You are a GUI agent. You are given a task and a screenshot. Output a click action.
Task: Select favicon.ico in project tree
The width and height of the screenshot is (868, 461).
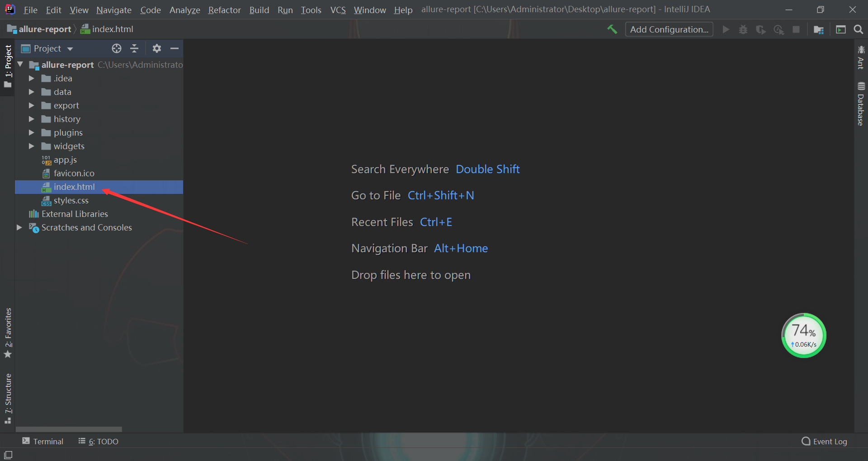[x=74, y=173]
